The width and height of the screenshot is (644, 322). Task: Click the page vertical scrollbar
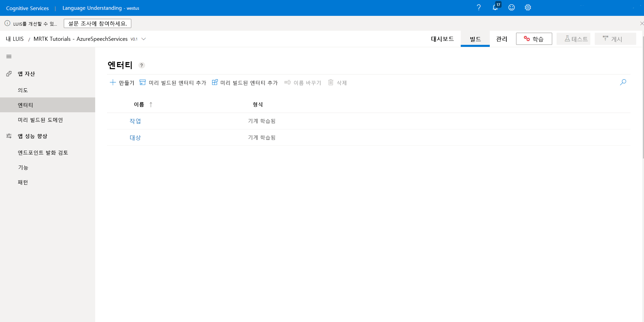[x=643, y=98]
